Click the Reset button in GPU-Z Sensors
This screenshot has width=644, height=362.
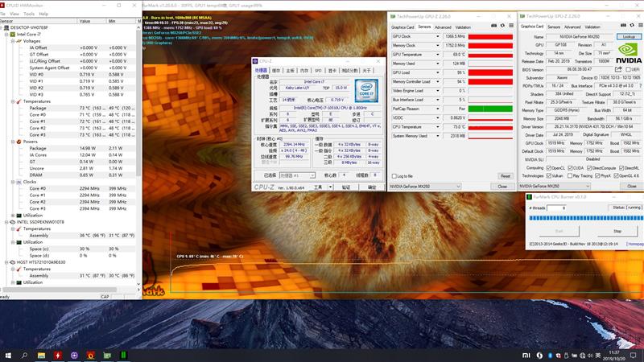coord(506,176)
